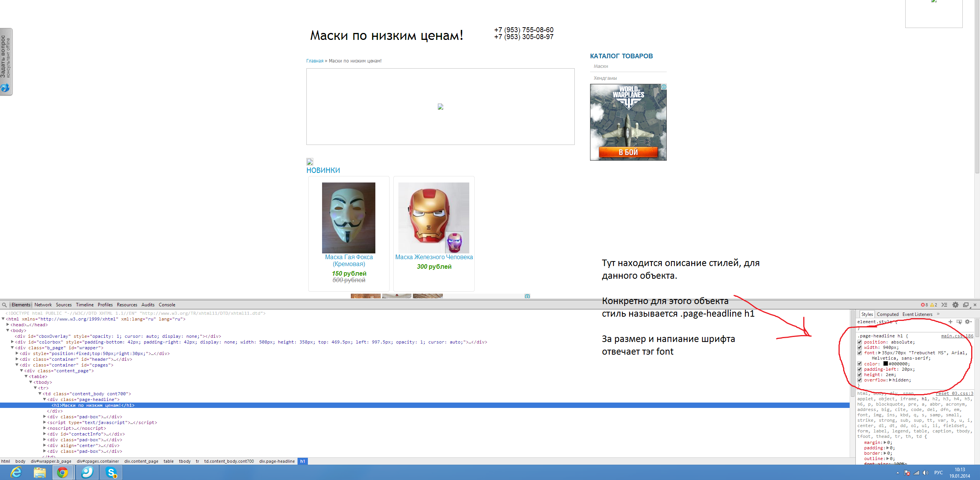Viewport: 980px width, 480px height.
Task: Expand the script type="text/javascript" node
Action: [44, 422]
